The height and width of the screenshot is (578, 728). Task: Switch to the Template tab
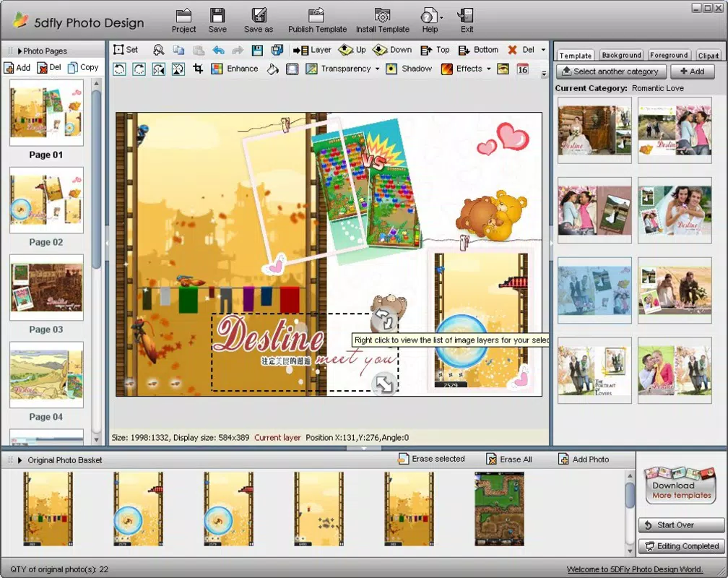point(575,56)
